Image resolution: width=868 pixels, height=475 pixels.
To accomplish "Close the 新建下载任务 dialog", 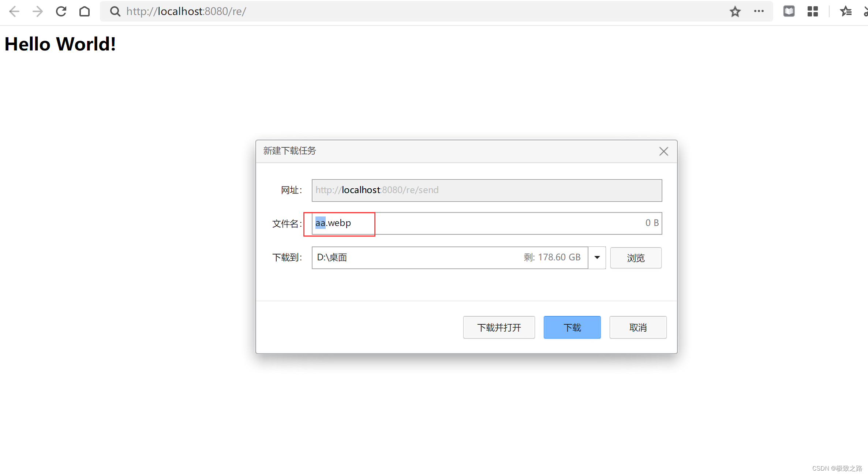I will [x=664, y=151].
